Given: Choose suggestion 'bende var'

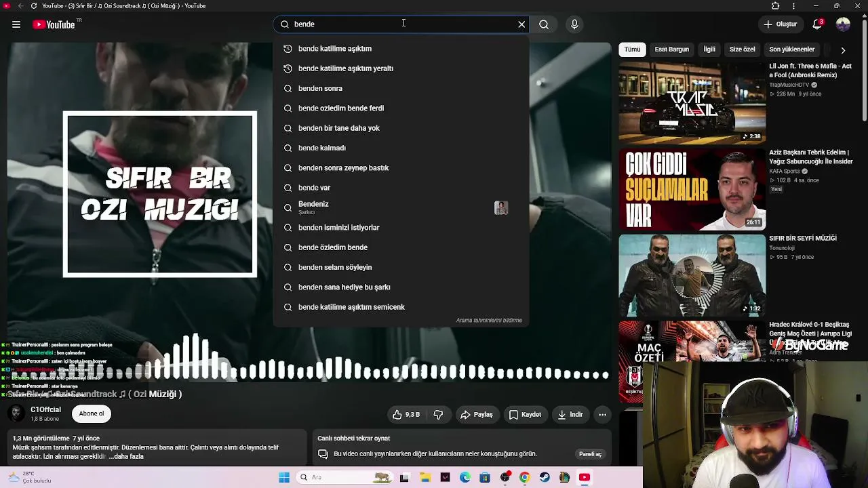Looking at the screenshot, I should (401, 188).
